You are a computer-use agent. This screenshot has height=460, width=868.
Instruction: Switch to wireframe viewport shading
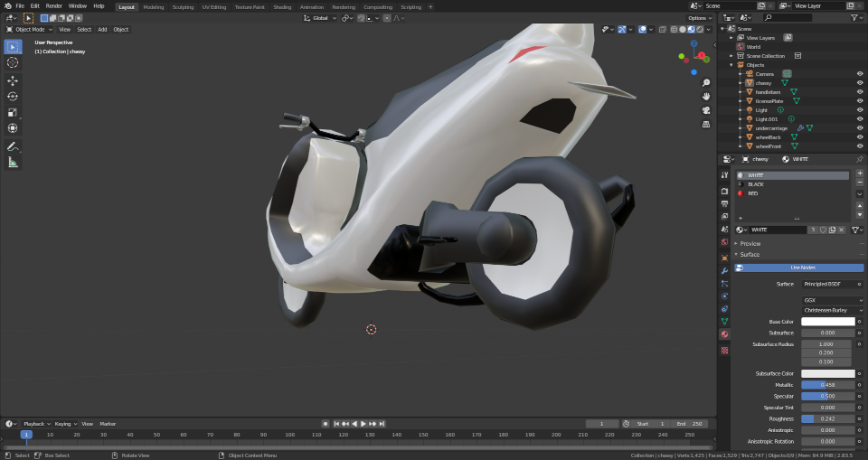click(x=674, y=29)
